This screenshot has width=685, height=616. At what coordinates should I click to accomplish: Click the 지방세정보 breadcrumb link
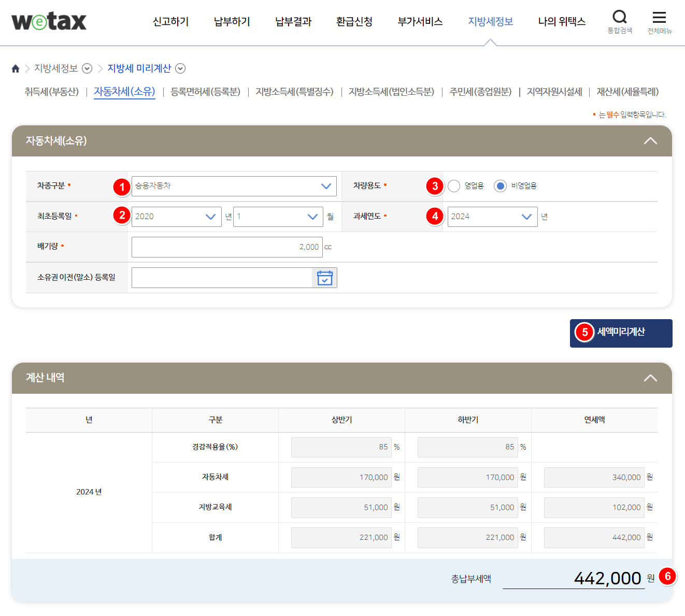(56, 68)
